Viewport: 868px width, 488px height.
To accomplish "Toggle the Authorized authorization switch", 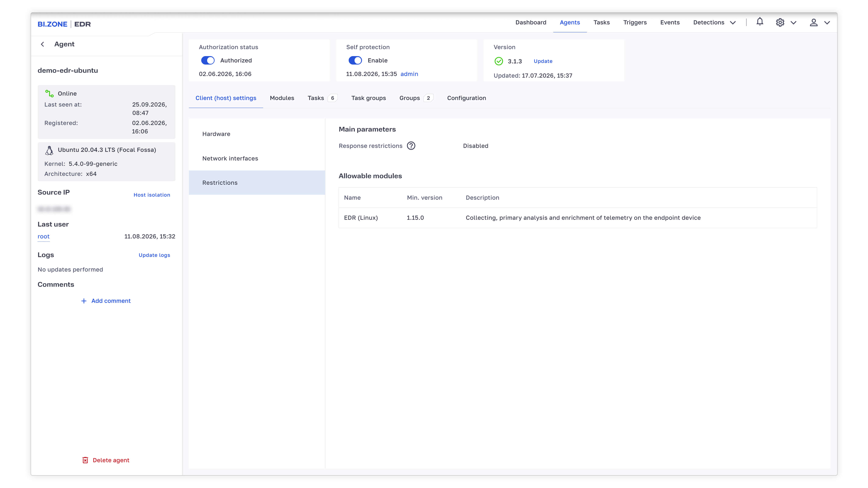I will pos(208,61).
